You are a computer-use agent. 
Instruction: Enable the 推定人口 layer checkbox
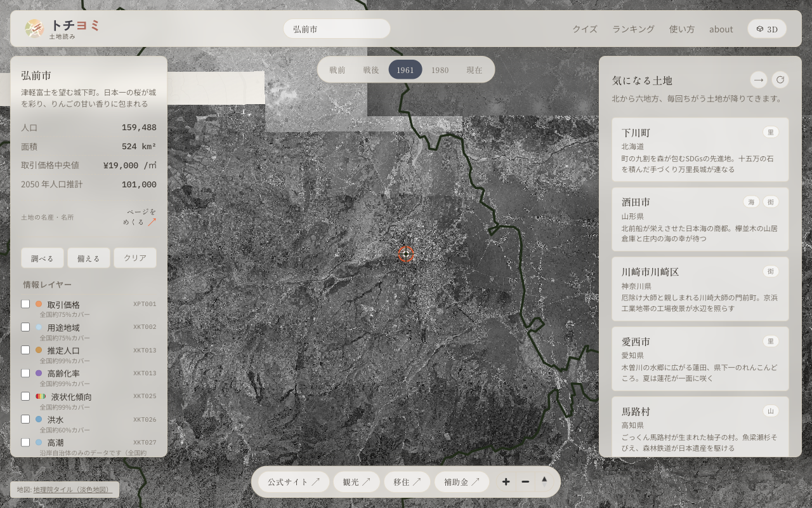coord(25,350)
